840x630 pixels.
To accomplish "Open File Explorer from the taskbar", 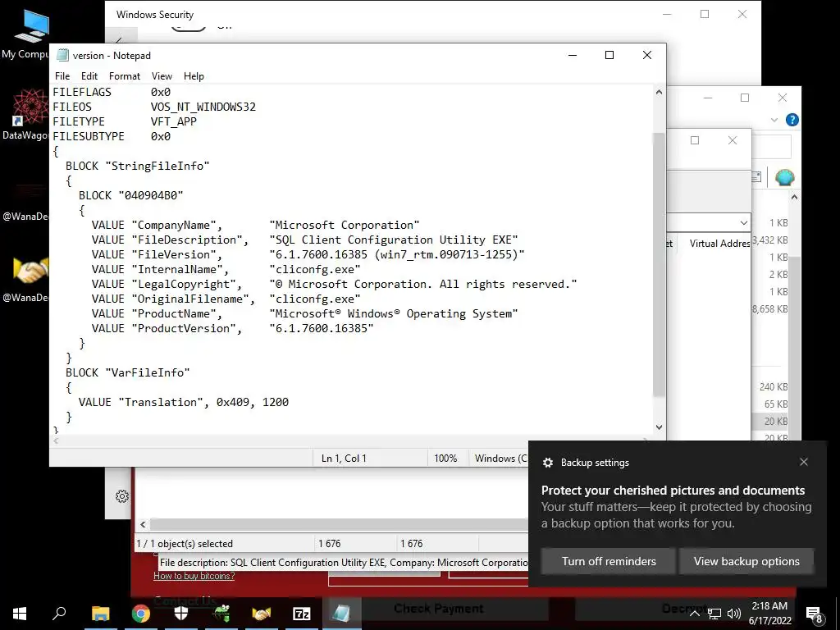I will click(100, 613).
